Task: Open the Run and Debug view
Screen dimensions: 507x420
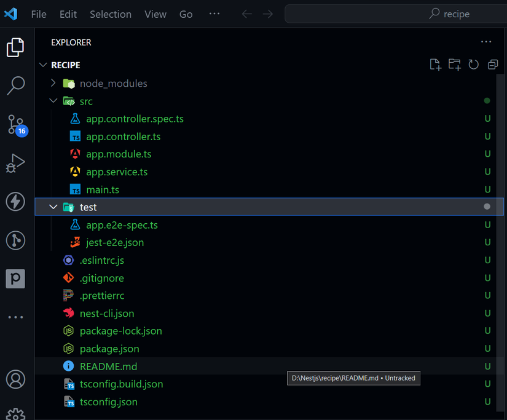Action: 15,163
